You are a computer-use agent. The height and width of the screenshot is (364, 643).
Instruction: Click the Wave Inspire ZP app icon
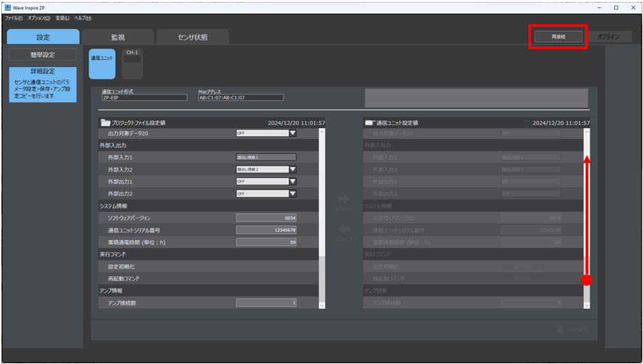pyautogui.click(x=7, y=7)
